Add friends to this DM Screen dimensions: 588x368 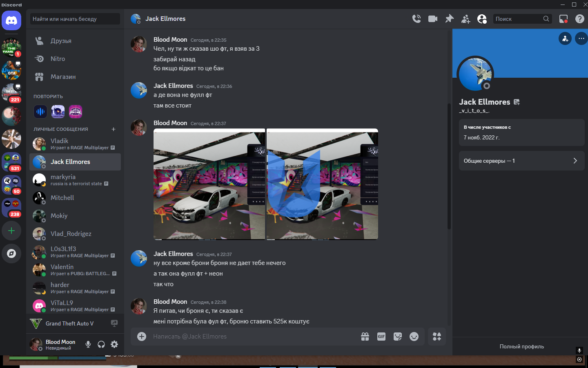[x=465, y=19]
